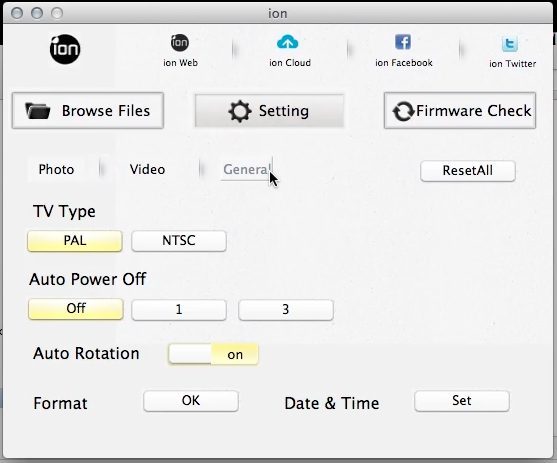Set Auto Power Off to 1

point(179,310)
